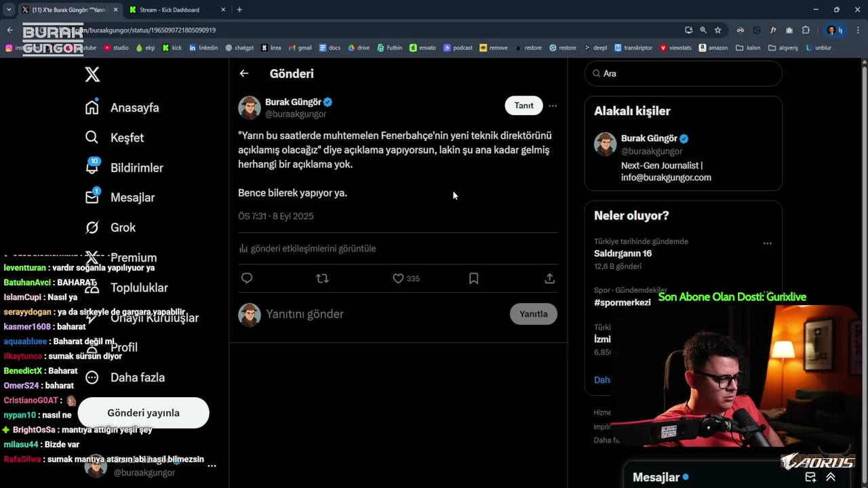Screen dimensions: 868x488
Task: Open the deepl bookmark
Action: point(595,48)
